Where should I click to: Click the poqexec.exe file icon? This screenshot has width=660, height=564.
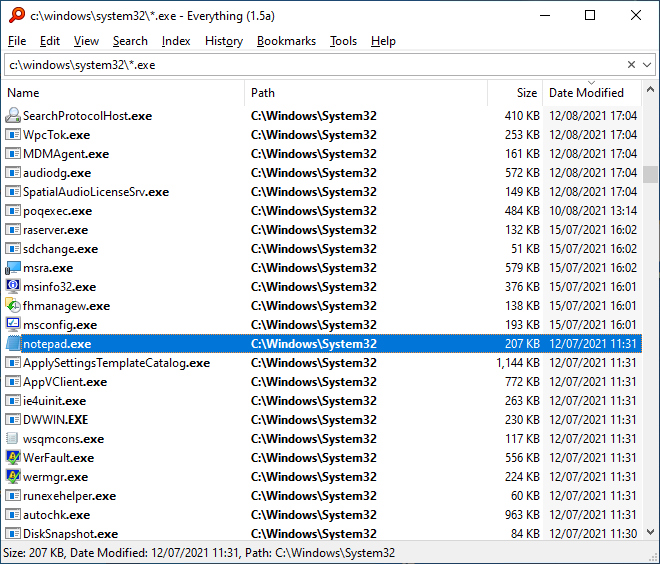tap(13, 210)
